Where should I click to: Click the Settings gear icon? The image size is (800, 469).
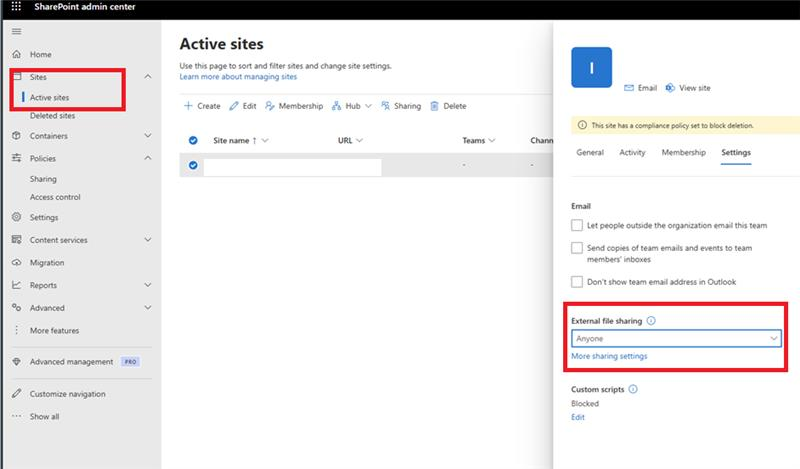click(x=16, y=217)
